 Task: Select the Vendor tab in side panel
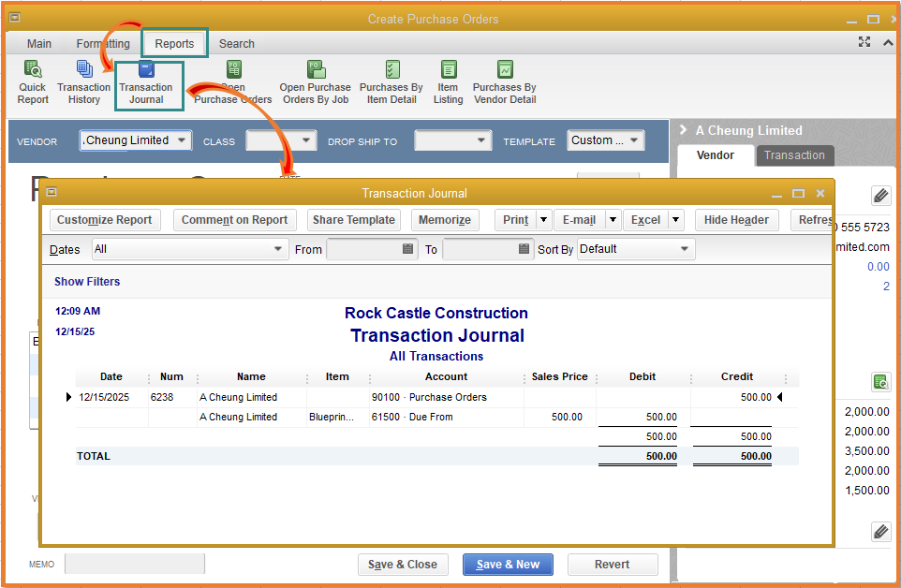[716, 155]
